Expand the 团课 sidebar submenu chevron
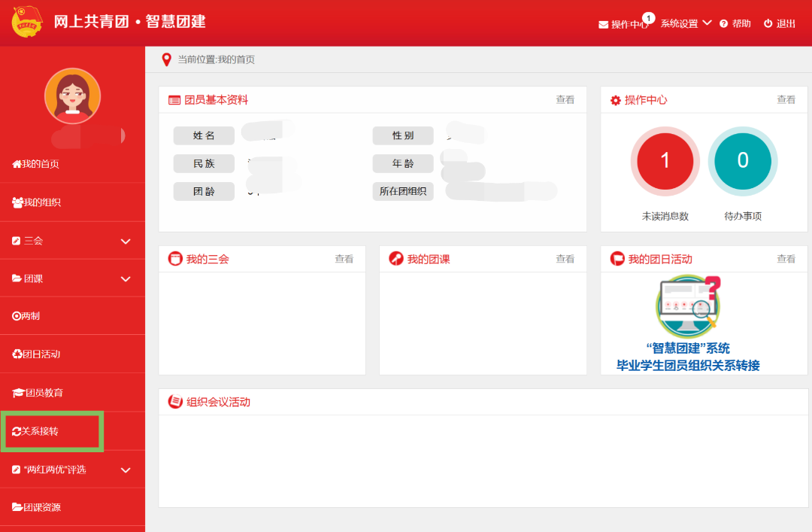The height and width of the screenshot is (532, 812). (x=126, y=279)
